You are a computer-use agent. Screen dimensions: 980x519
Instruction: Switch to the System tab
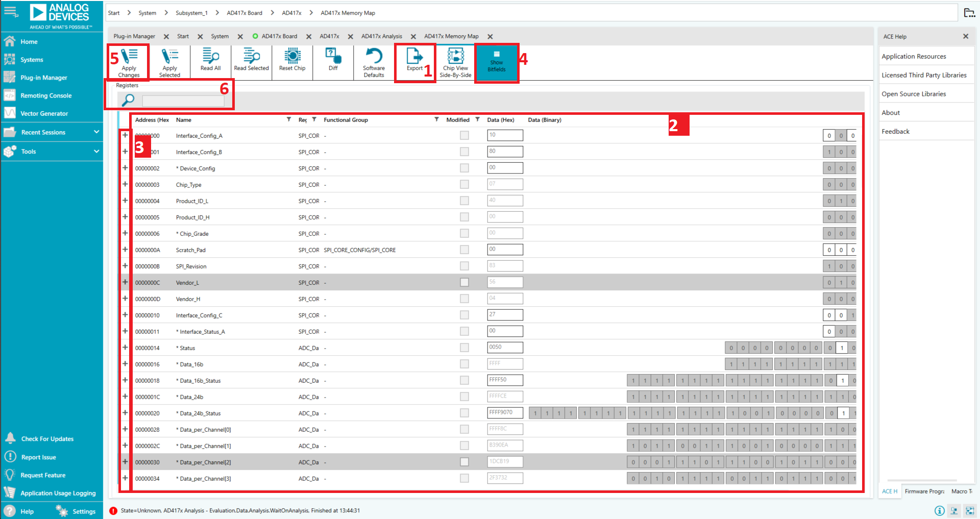220,36
